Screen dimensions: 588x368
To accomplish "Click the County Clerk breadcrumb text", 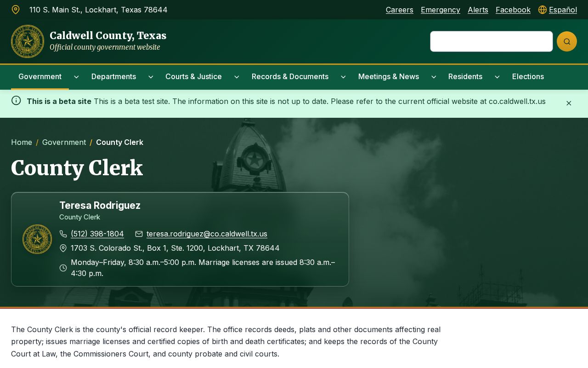I will click(x=119, y=143).
